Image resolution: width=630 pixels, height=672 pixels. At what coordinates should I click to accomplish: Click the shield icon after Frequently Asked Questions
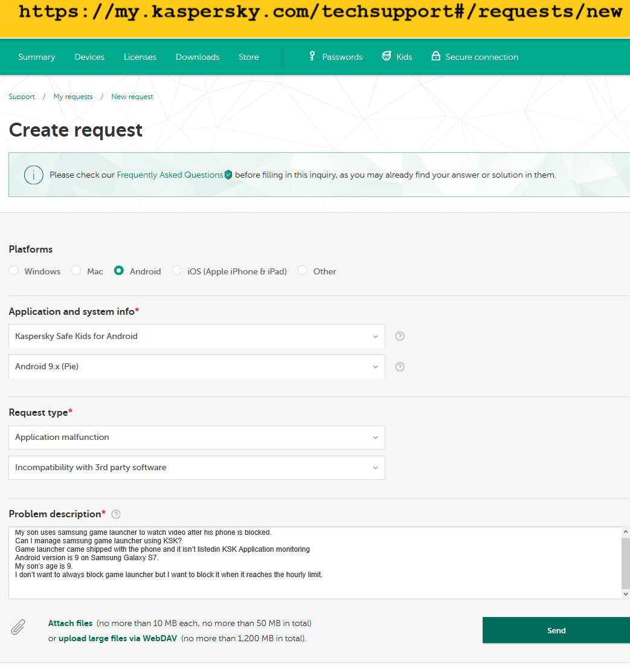click(x=228, y=175)
